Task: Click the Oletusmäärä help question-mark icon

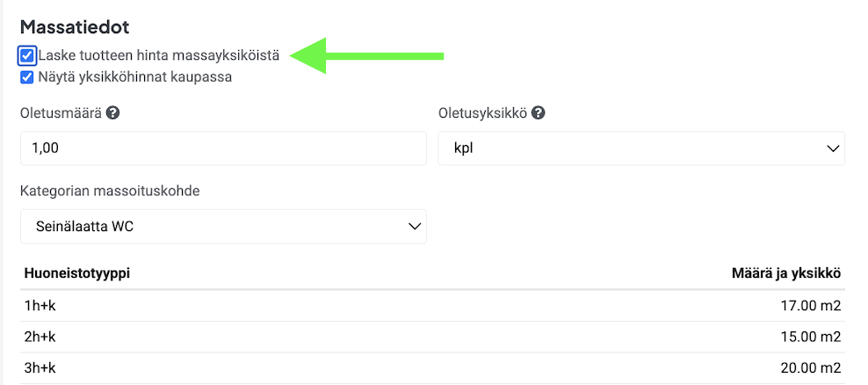Action: pyautogui.click(x=112, y=113)
